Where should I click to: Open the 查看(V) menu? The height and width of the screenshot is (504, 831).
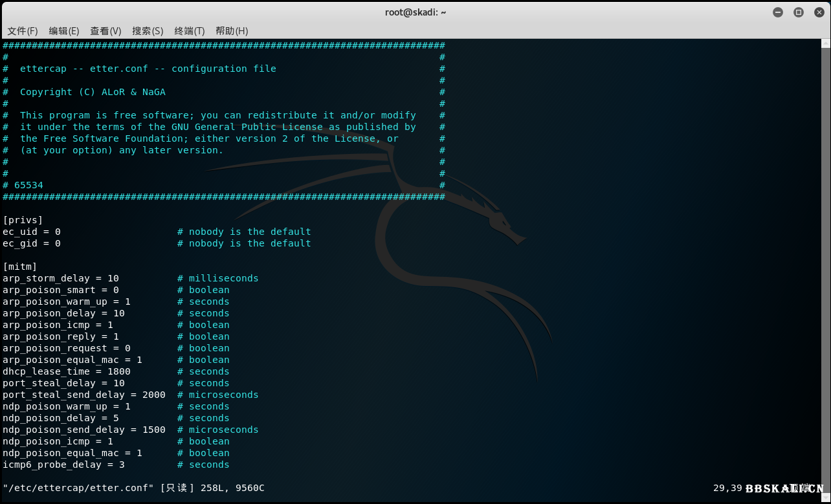105,31
